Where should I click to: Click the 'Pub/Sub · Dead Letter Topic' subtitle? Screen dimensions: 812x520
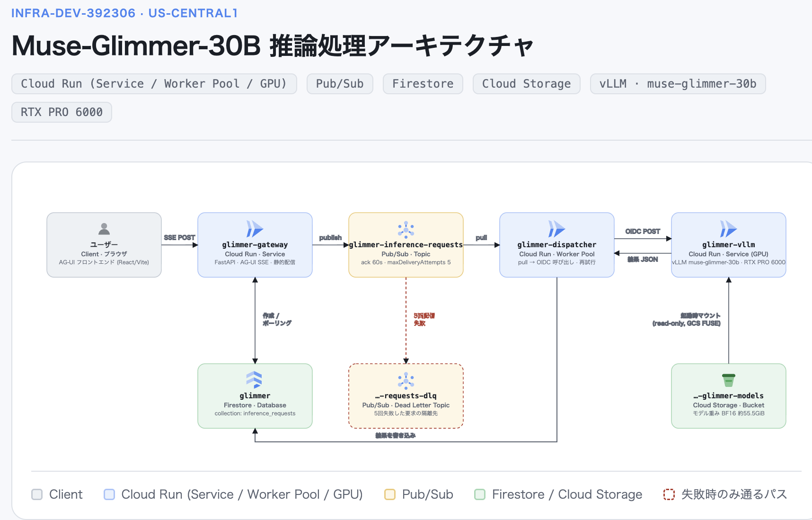pyautogui.click(x=406, y=405)
